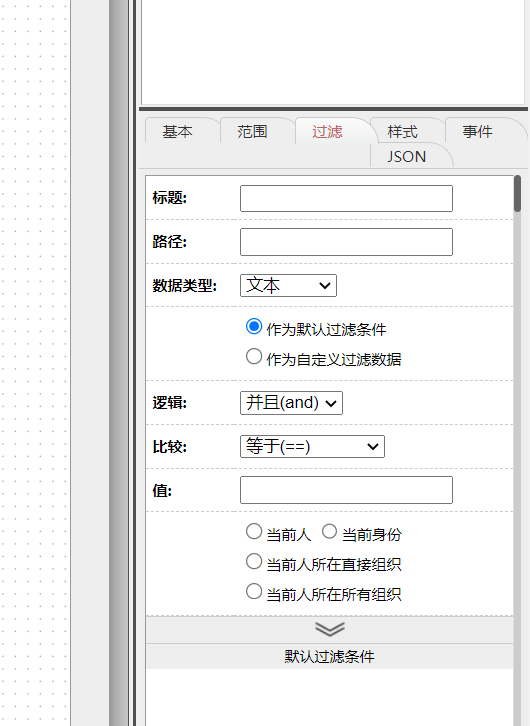Focus the 路径 input field
Screen dimensions: 530x726
point(346,242)
